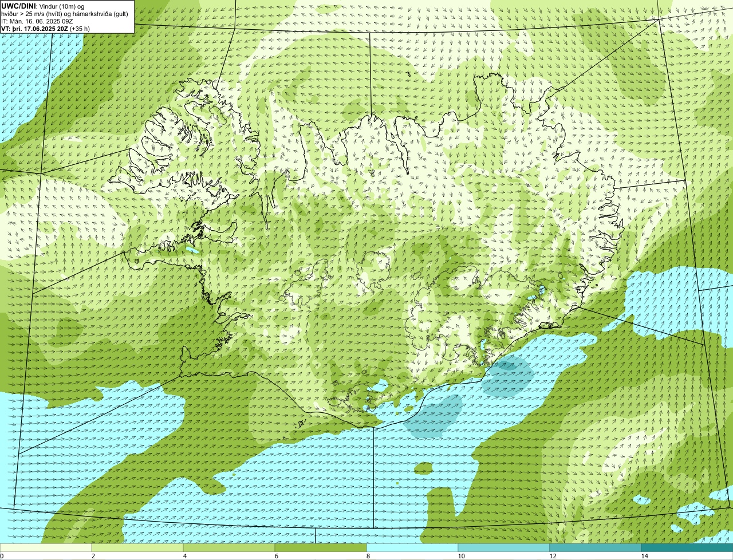Image resolution: width=733 pixels, height=560 pixels.
Task: Click the legend tick label "0"
Action: 2,556
